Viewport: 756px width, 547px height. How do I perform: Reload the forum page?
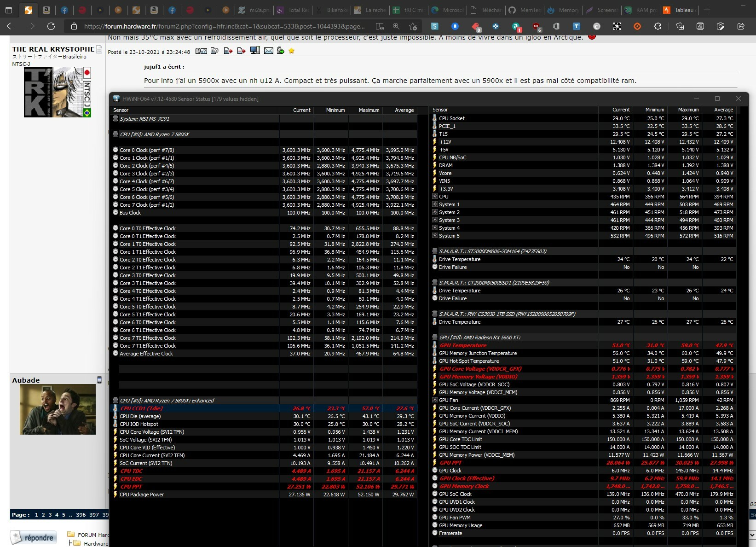click(51, 26)
